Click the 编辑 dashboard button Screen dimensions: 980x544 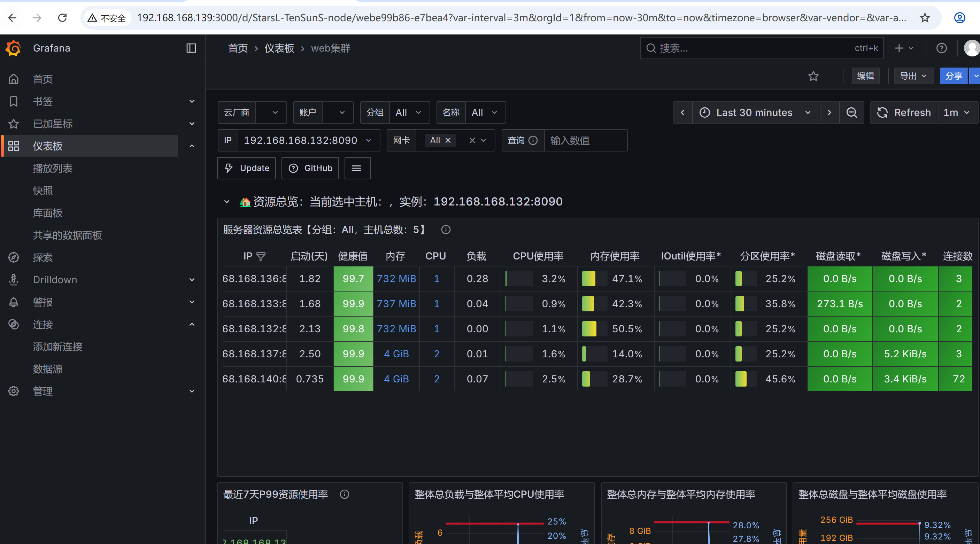coord(865,76)
